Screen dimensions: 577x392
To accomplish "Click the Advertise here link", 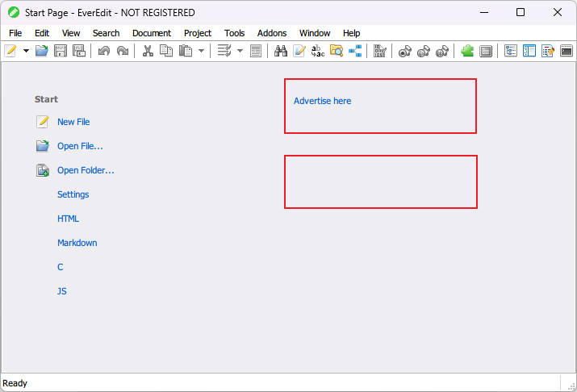I will pos(322,101).
